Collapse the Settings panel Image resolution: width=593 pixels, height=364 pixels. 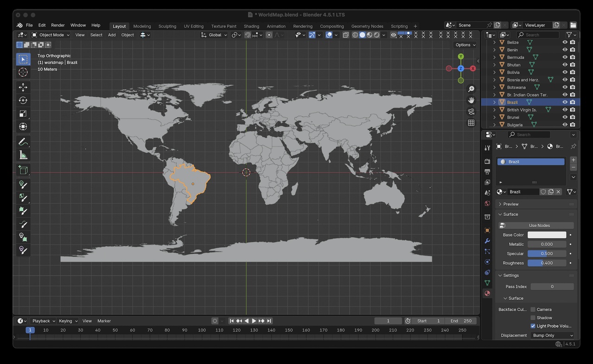pos(536,276)
